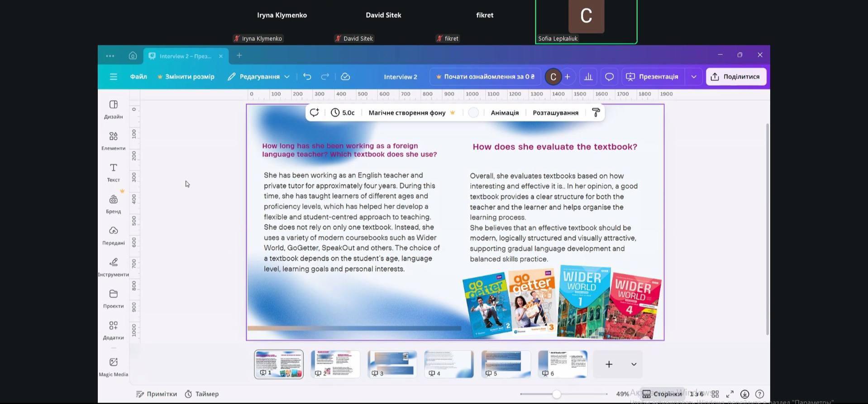868x404 pixels.
Task: Toggle fullscreen mode icon
Action: (730, 394)
